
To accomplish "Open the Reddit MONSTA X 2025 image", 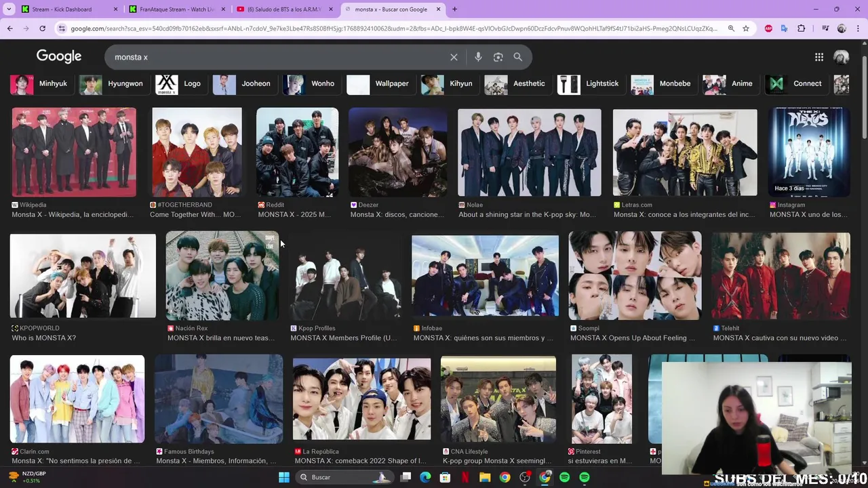I will point(297,152).
